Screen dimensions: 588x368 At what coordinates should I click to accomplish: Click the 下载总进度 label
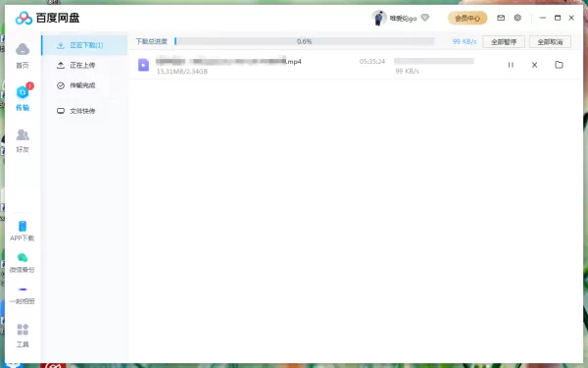pos(152,41)
